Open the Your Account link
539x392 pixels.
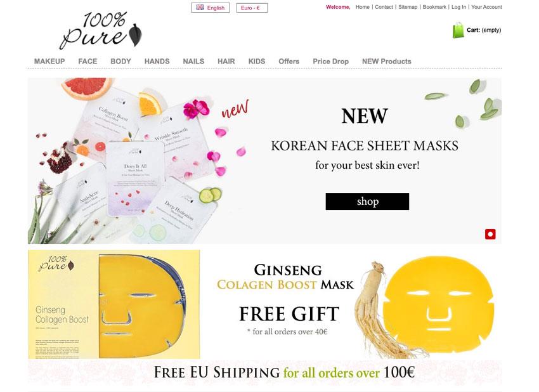[x=487, y=7]
